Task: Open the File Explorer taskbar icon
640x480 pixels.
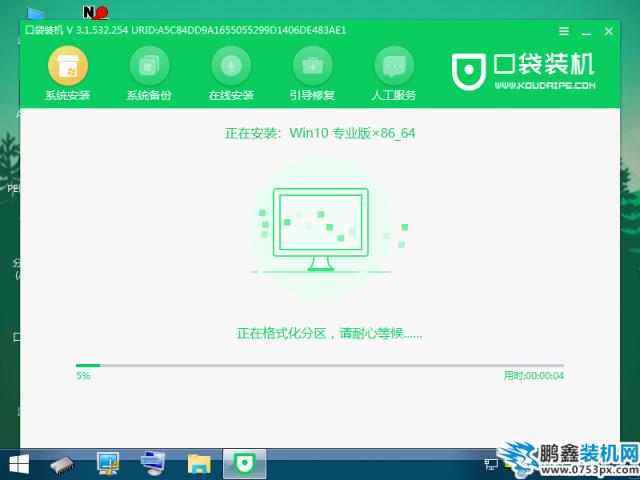Action: click(199, 464)
